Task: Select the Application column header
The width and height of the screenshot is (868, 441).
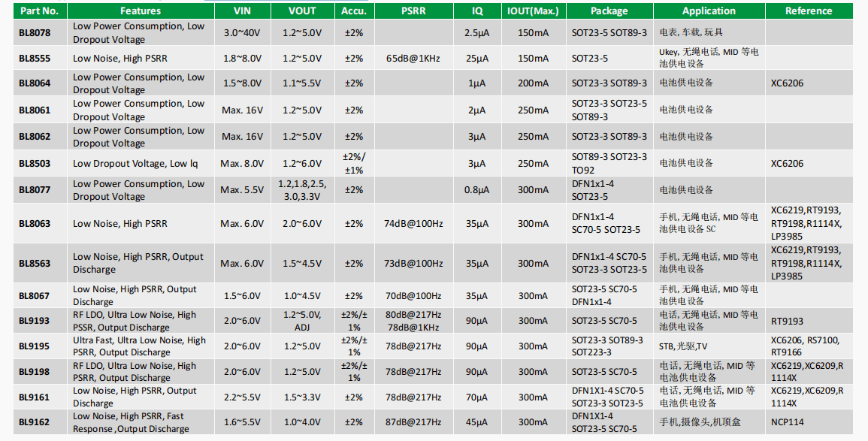Action: [709, 11]
